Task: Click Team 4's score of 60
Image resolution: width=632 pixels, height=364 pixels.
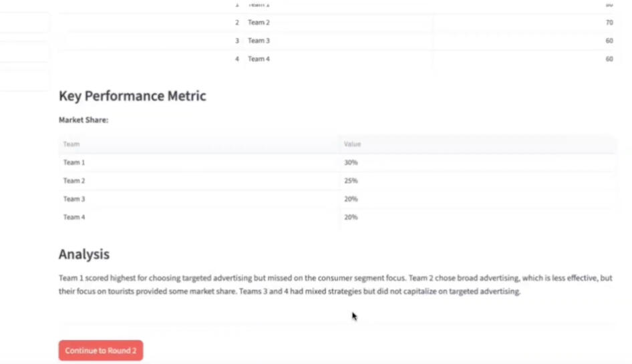Action: click(609, 59)
